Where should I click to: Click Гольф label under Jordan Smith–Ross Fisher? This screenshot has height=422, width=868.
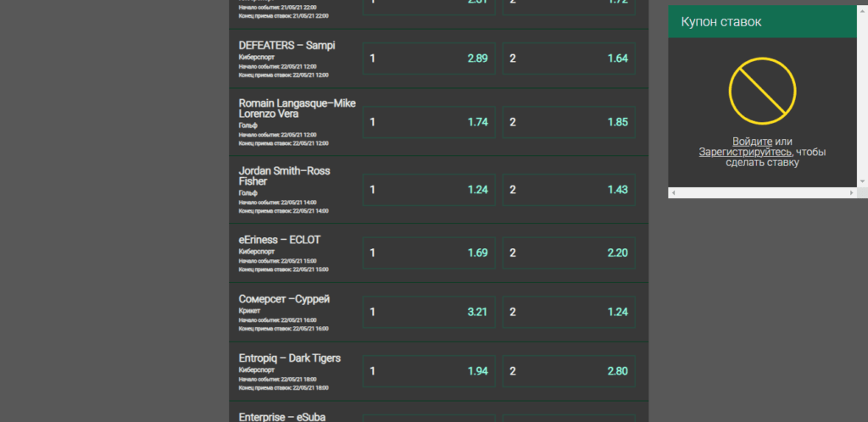coord(248,193)
